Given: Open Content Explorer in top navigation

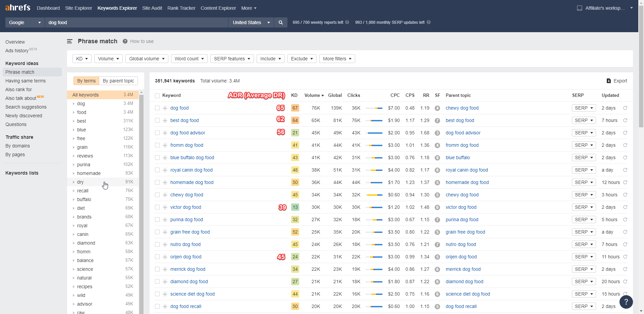Looking at the screenshot, I should (x=218, y=8).
